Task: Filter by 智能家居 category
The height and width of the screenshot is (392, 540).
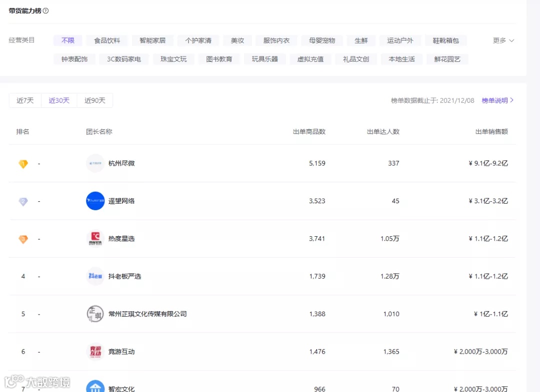Action: [x=152, y=40]
